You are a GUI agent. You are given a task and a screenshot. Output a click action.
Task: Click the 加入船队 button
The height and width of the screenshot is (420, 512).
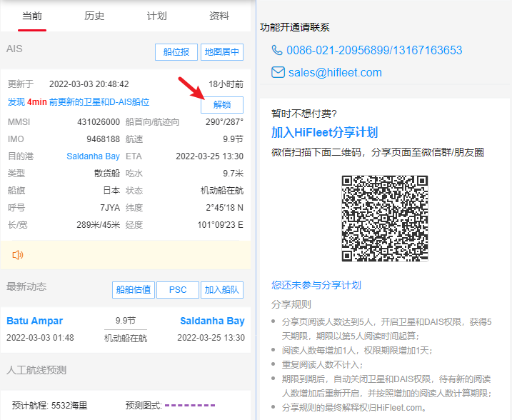(x=222, y=290)
